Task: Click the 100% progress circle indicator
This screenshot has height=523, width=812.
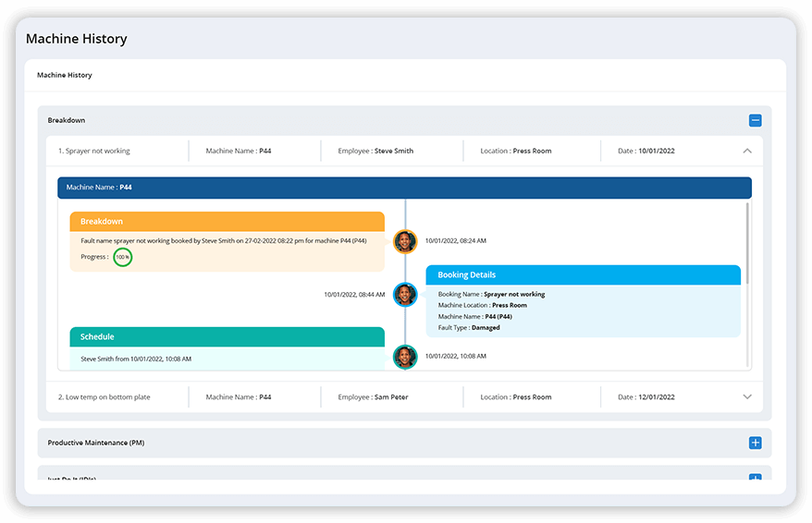Action: click(x=122, y=257)
